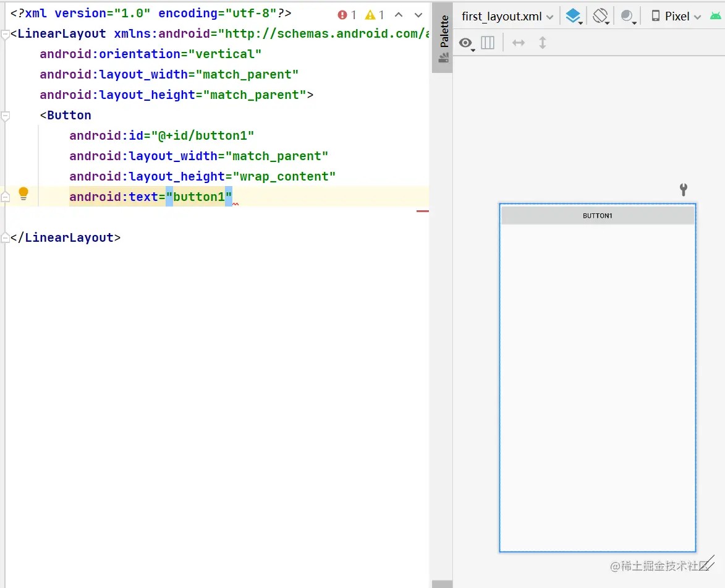Click the horizontal expand arrows icon
The width and height of the screenshot is (725, 588).
pos(519,43)
